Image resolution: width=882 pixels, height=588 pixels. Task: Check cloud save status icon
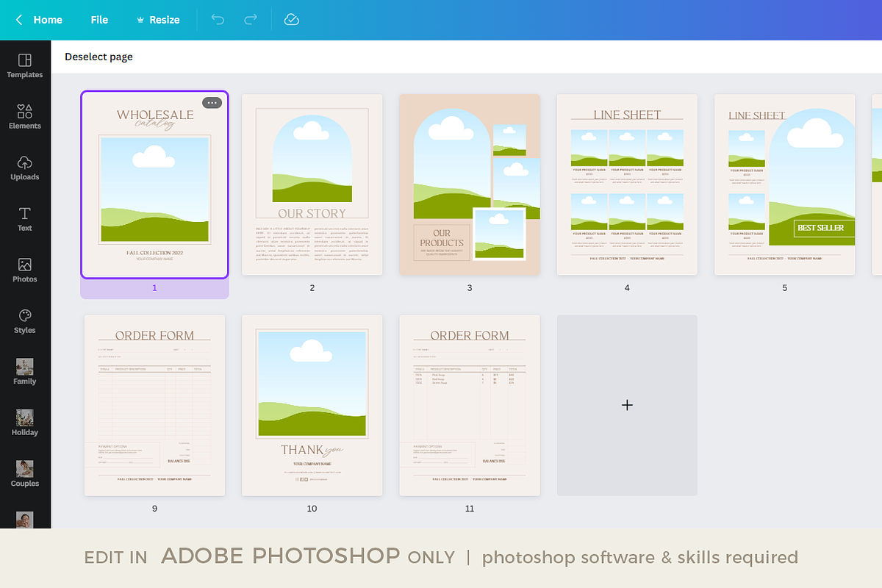[x=291, y=20]
